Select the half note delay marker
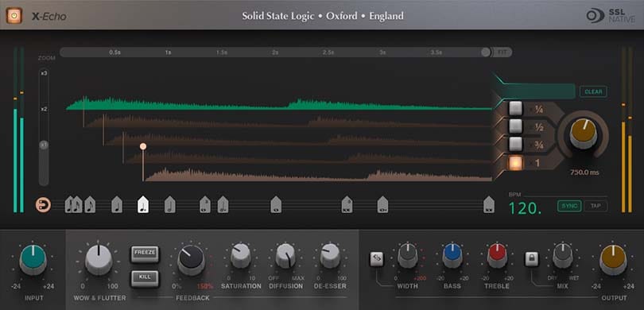 [x=170, y=204]
